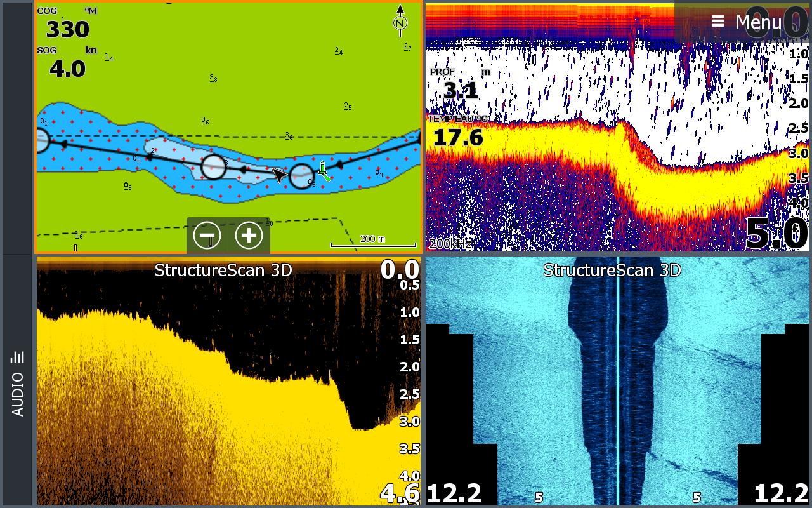The width and height of the screenshot is (812, 508).
Task: Select the vessel cursor arrow on chart
Action: tap(279, 174)
